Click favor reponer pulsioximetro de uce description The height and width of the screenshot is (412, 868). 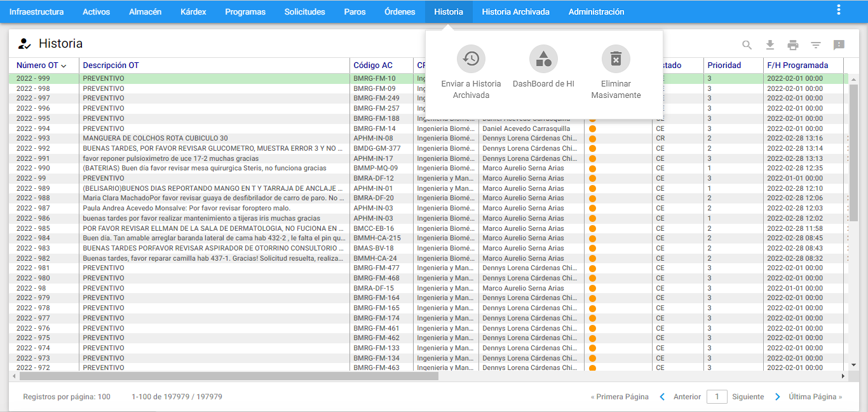point(170,158)
